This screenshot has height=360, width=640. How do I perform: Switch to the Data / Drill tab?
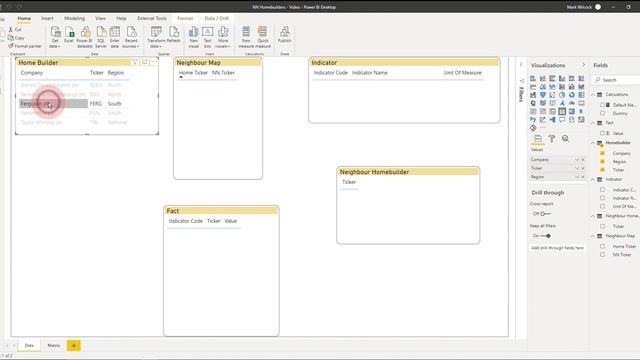[x=217, y=18]
